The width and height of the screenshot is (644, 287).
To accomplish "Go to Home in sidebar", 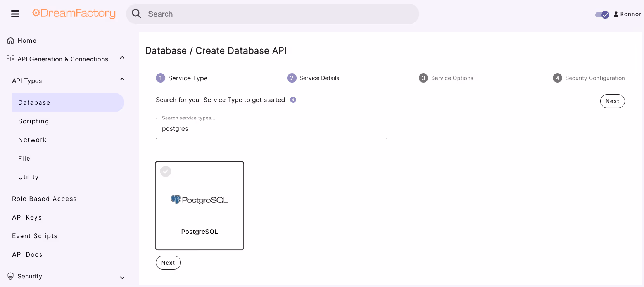I will pos(27,40).
